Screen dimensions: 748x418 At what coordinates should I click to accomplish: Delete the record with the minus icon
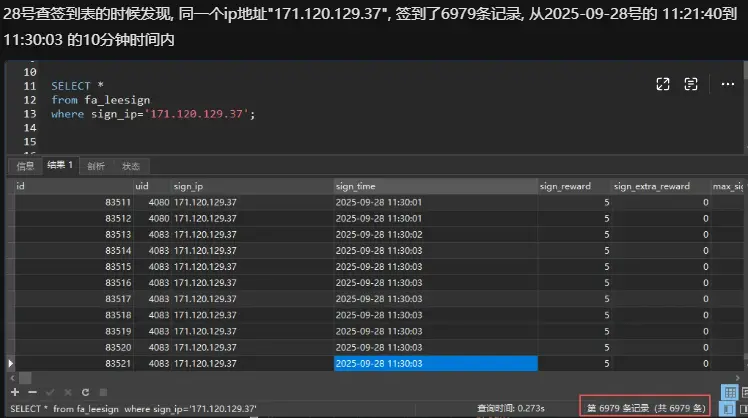click(32, 392)
